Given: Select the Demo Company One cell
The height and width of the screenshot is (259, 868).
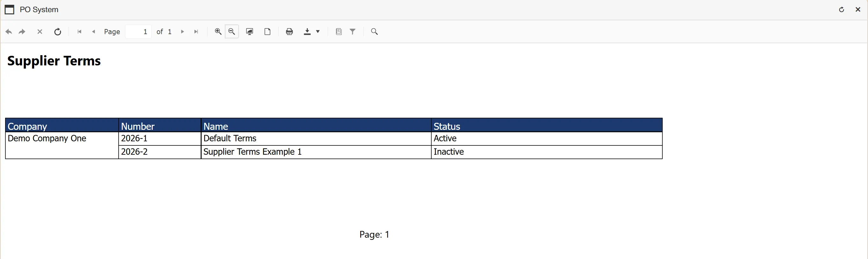Looking at the screenshot, I should (x=62, y=145).
